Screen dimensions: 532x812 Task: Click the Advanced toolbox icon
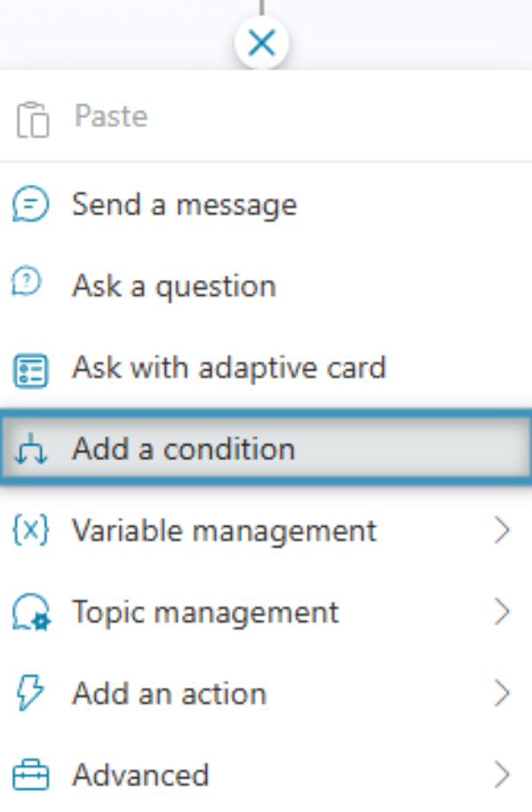tap(30, 776)
